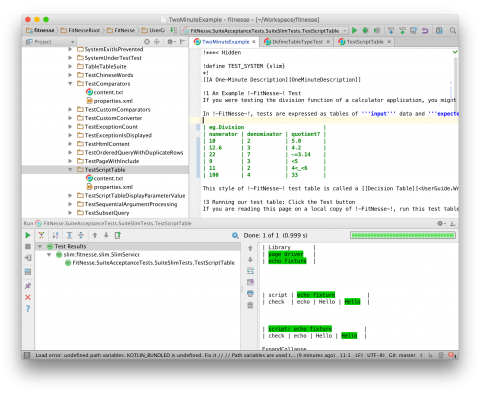Click the green test progress bar

tap(403, 235)
